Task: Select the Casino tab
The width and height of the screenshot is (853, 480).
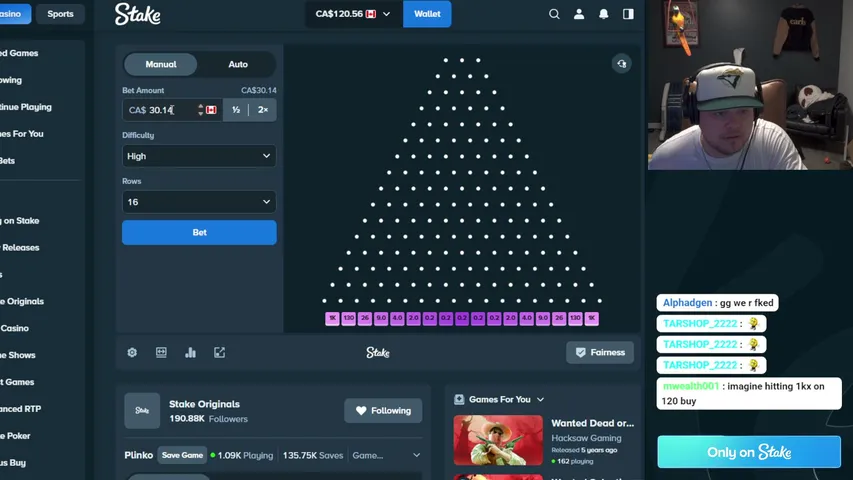Action: click(13, 14)
